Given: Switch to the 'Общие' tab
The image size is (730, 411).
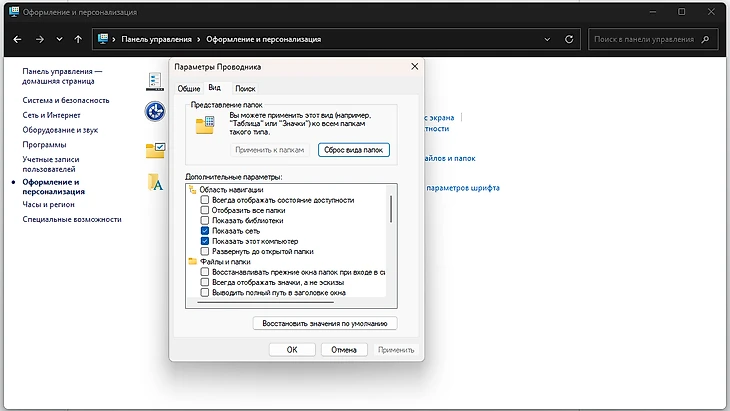Looking at the screenshot, I should pos(189,89).
